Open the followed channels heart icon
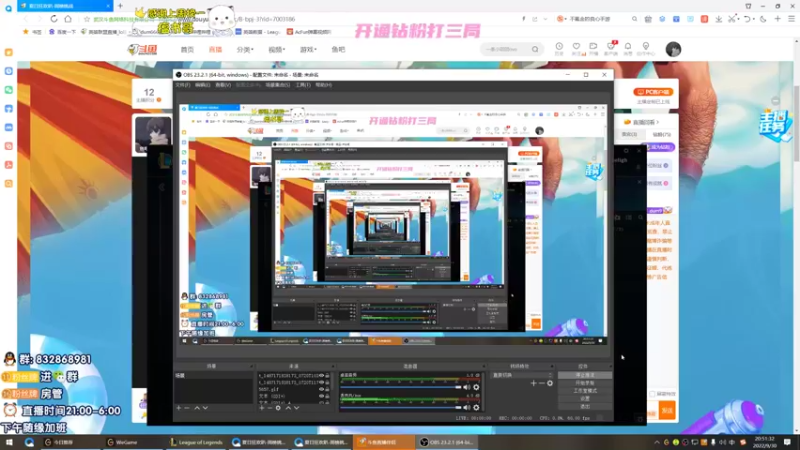The width and height of the screenshot is (800, 450). pos(576,47)
